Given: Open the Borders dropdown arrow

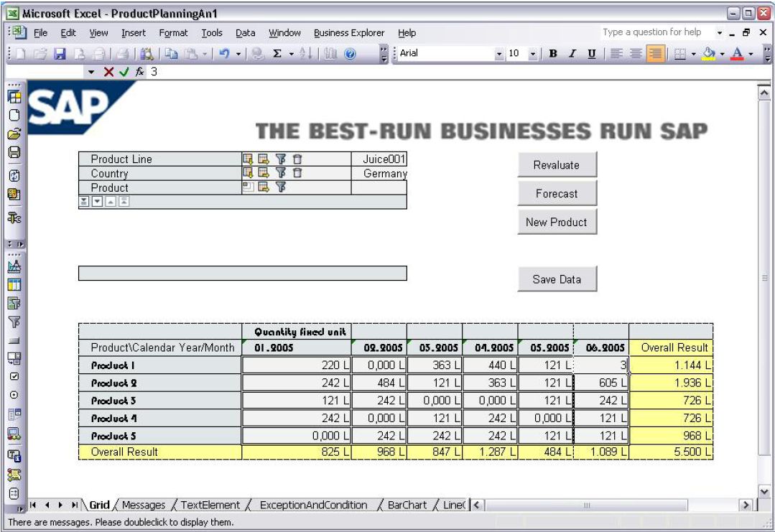Looking at the screenshot, I should tap(693, 54).
